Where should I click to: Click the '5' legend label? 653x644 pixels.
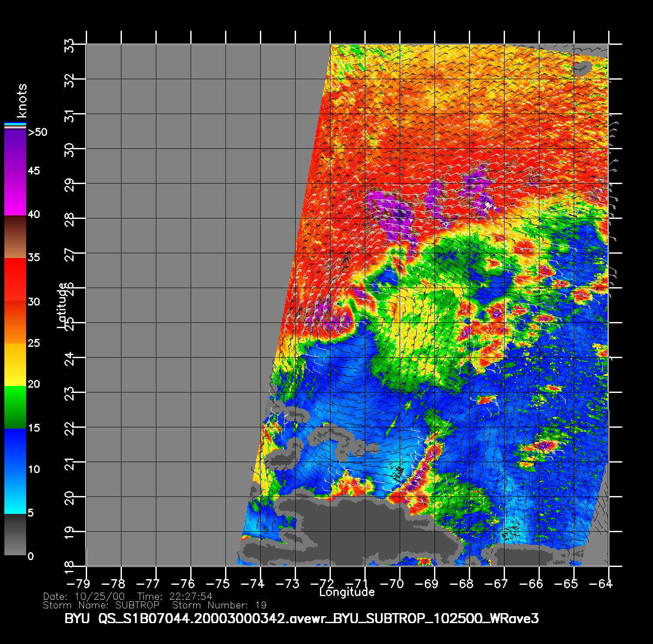click(x=30, y=513)
